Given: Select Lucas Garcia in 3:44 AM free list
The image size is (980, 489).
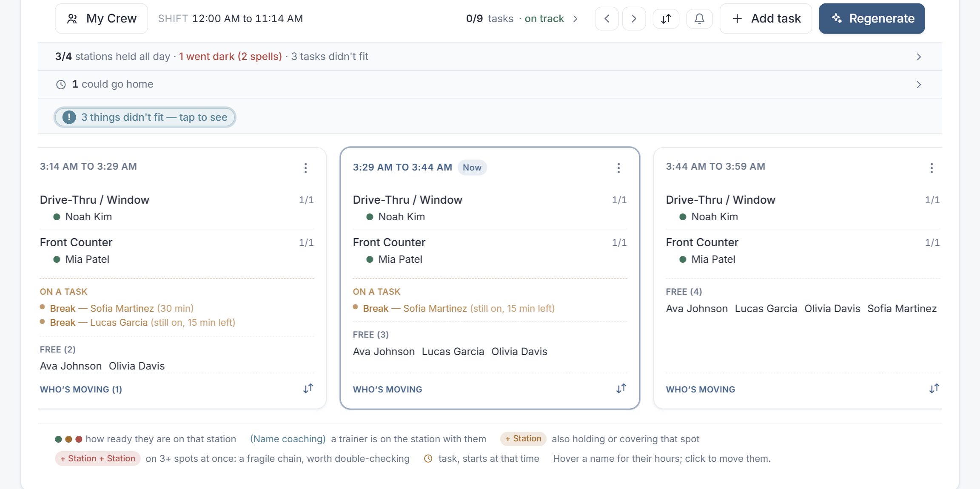Looking at the screenshot, I should pos(766,308).
